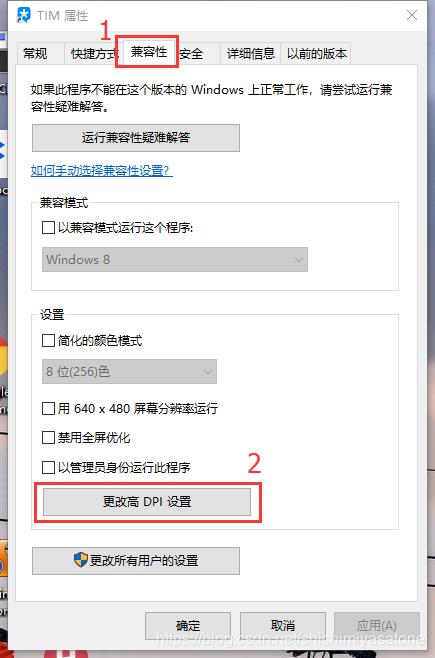
Task: Enable 以兼容模式运行这个程序 checkbox
Action: 48,228
